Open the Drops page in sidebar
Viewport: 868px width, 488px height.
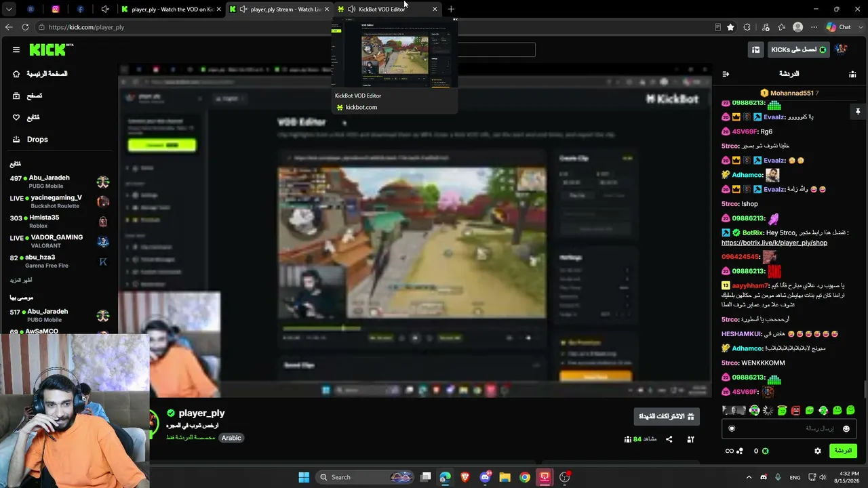point(37,139)
